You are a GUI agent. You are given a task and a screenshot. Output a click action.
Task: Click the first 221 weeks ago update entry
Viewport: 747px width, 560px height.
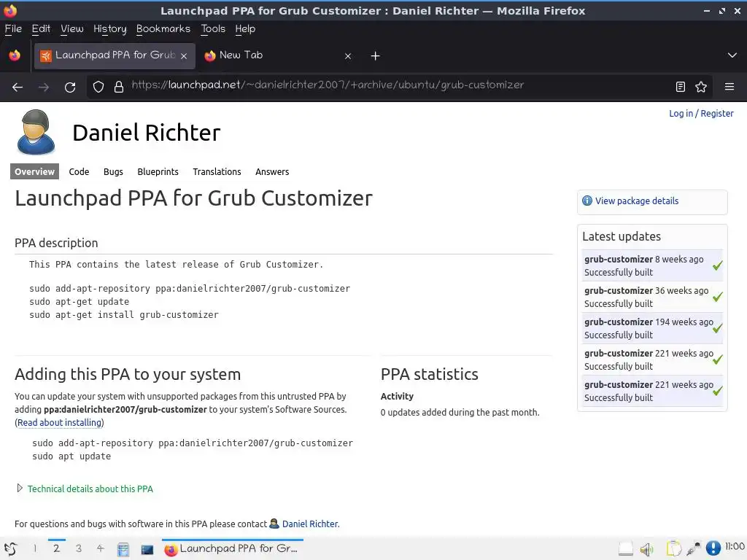652,359
